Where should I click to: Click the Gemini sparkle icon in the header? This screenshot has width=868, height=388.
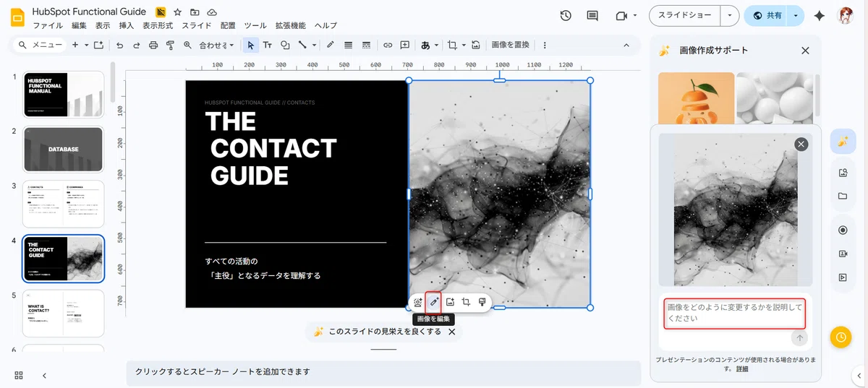pyautogui.click(x=819, y=16)
